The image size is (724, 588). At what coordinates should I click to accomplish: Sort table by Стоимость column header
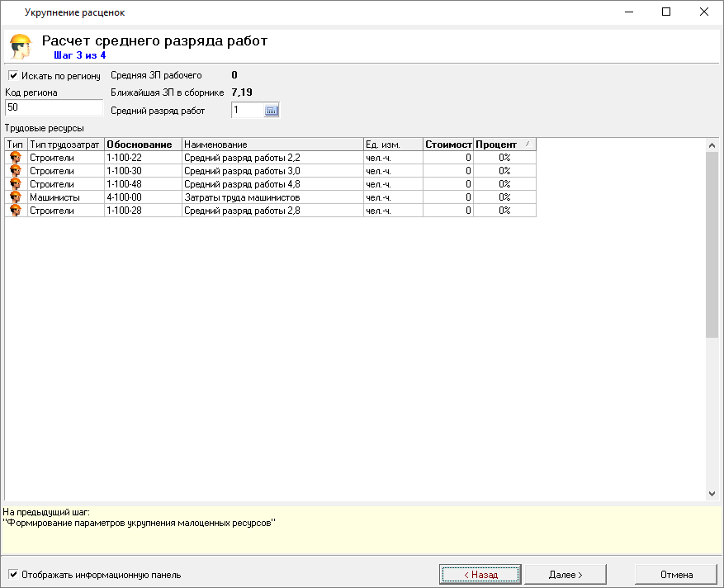point(447,145)
